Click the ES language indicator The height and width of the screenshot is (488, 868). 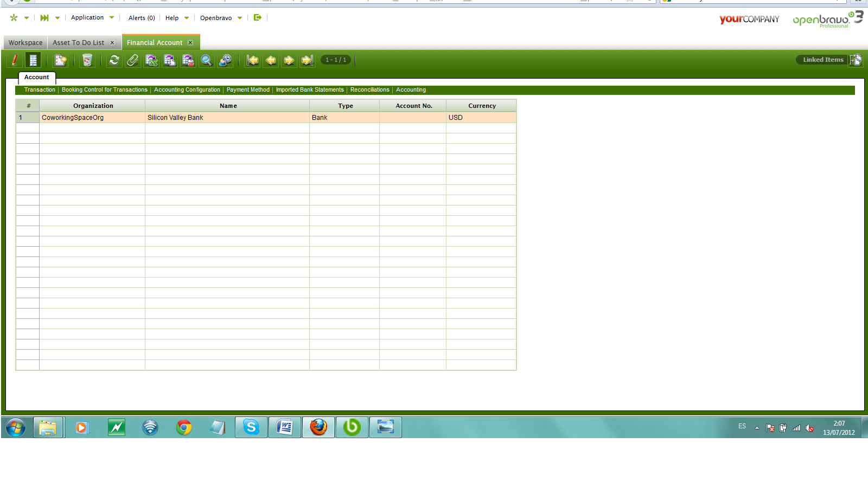(742, 426)
